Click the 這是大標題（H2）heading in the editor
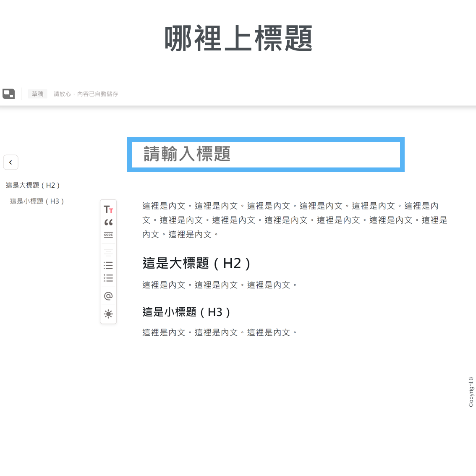Screen dimensions: 476x476 [x=197, y=264]
